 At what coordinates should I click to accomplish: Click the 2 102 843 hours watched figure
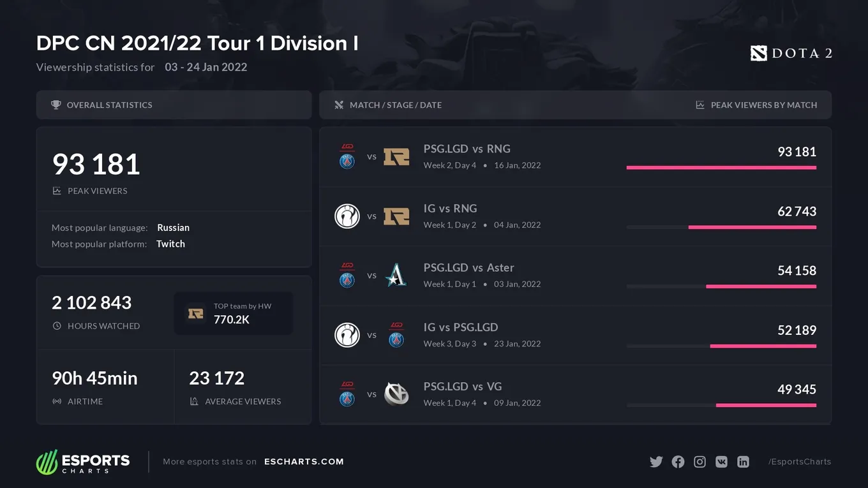(92, 302)
